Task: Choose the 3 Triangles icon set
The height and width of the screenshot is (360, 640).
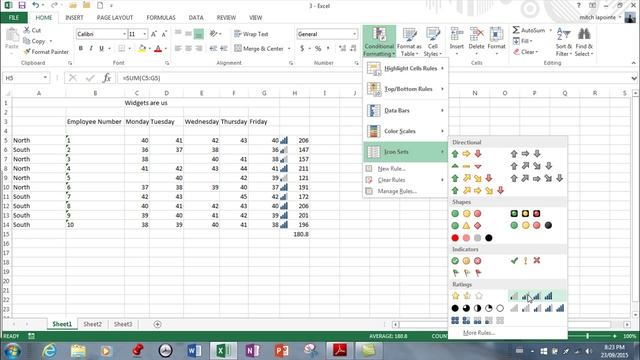Action: 467,166
